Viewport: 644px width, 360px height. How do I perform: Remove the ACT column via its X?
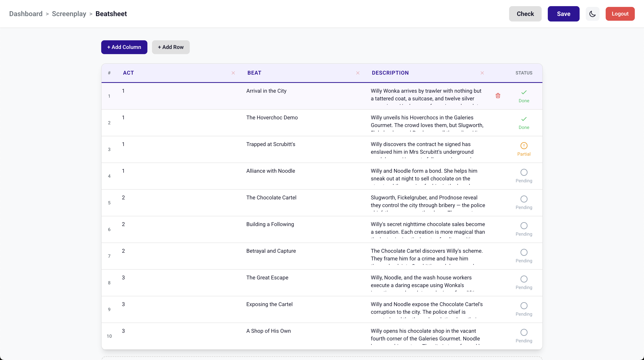pyautogui.click(x=233, y=73)
